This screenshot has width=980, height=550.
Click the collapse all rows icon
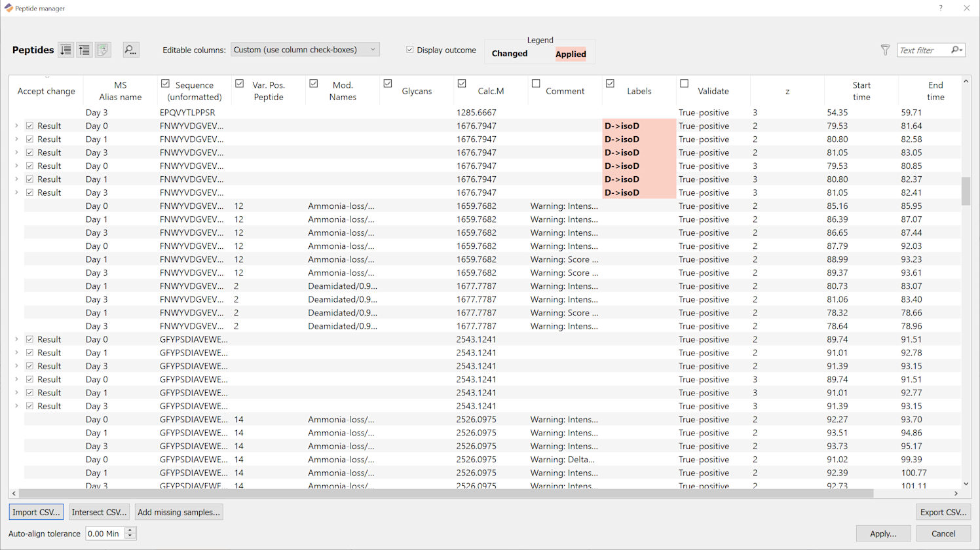pos(85,50)
